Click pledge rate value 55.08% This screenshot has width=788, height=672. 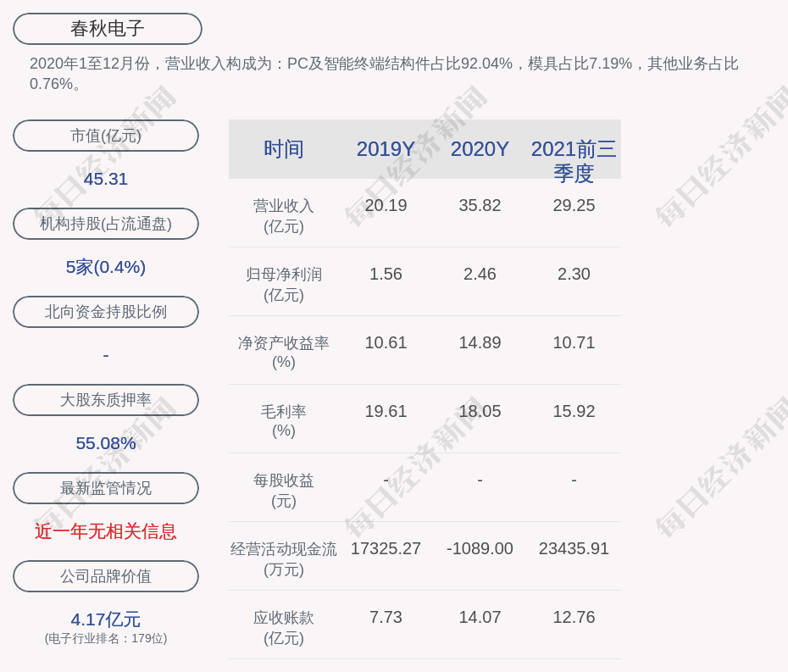[106, 443]
